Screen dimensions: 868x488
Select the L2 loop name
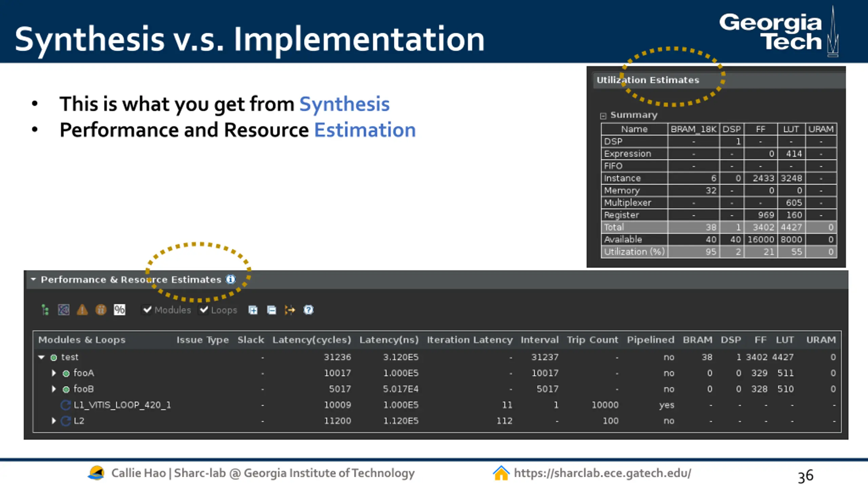(79, 421)
